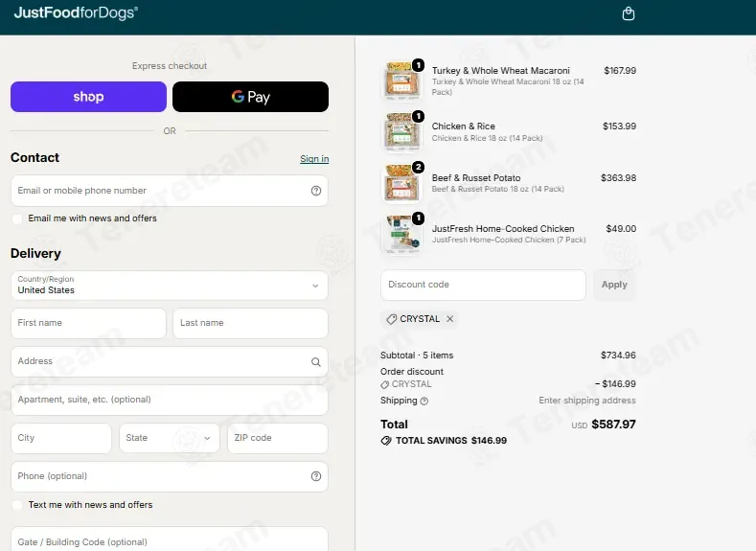
Task: Focus the City field
Action: 61,438
